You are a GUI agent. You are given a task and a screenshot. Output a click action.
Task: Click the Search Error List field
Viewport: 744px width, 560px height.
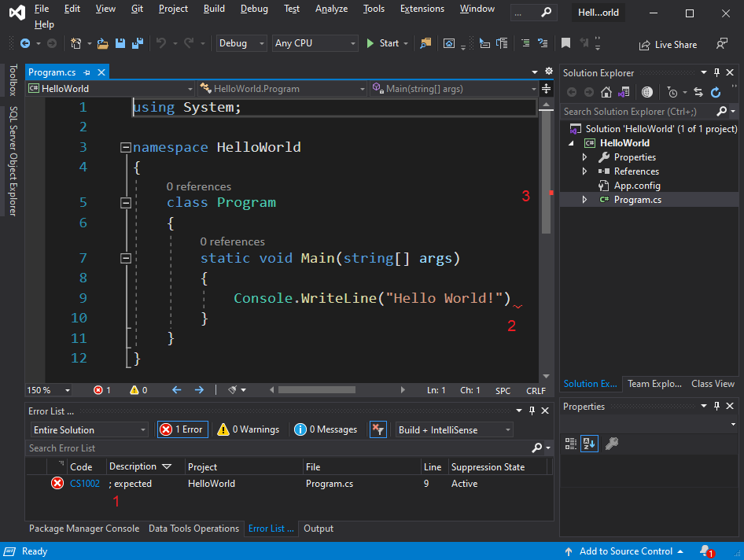(275, 448)
